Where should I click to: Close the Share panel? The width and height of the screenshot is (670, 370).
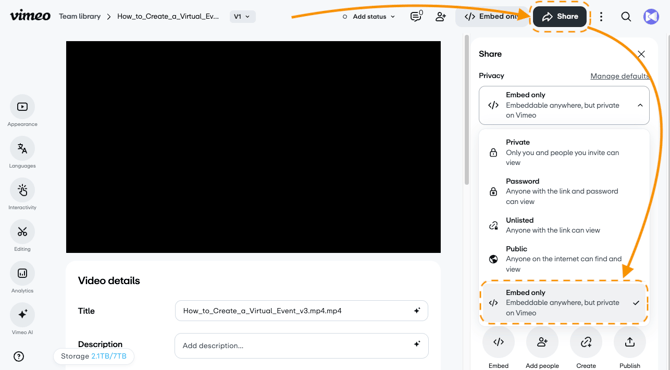[x=641, y=54]
